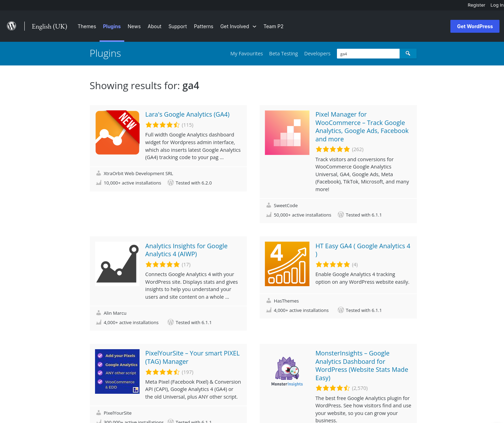Viewport: 504px width, 423px height.
Task: Open HT Easy GA4 title link
Action: coord(363,250)
